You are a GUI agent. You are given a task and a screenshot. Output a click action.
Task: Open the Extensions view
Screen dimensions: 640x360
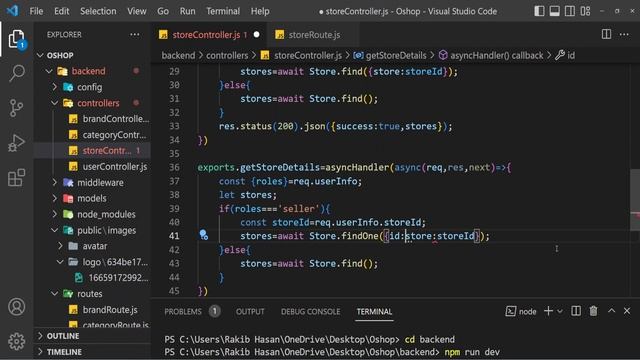17,178
